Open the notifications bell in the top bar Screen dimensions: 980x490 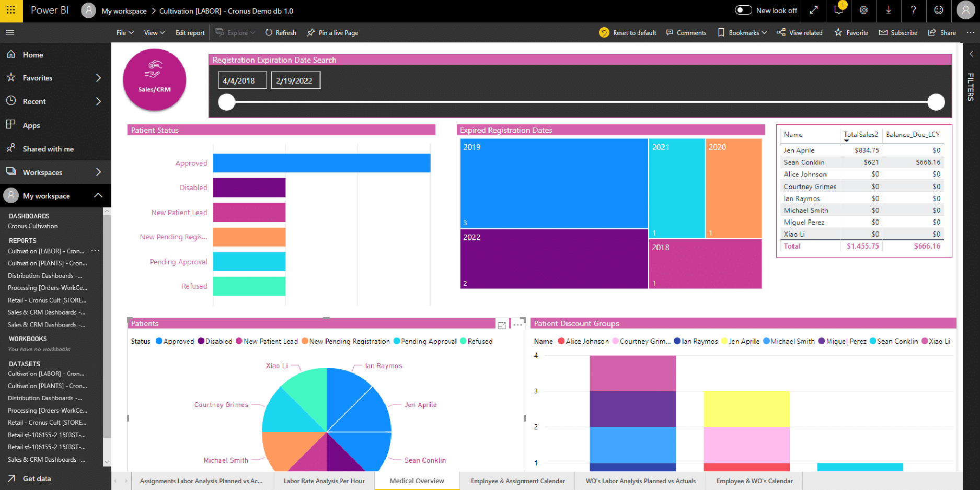pos(838,10)
